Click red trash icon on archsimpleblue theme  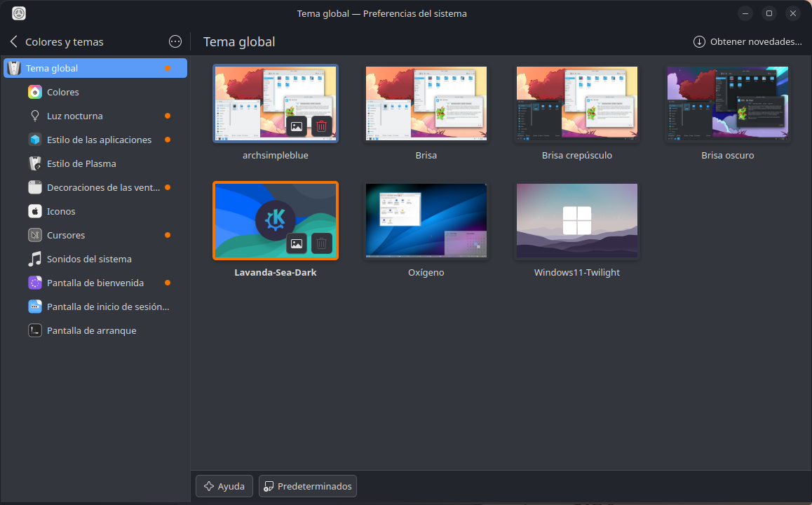[x=321, y=126]
